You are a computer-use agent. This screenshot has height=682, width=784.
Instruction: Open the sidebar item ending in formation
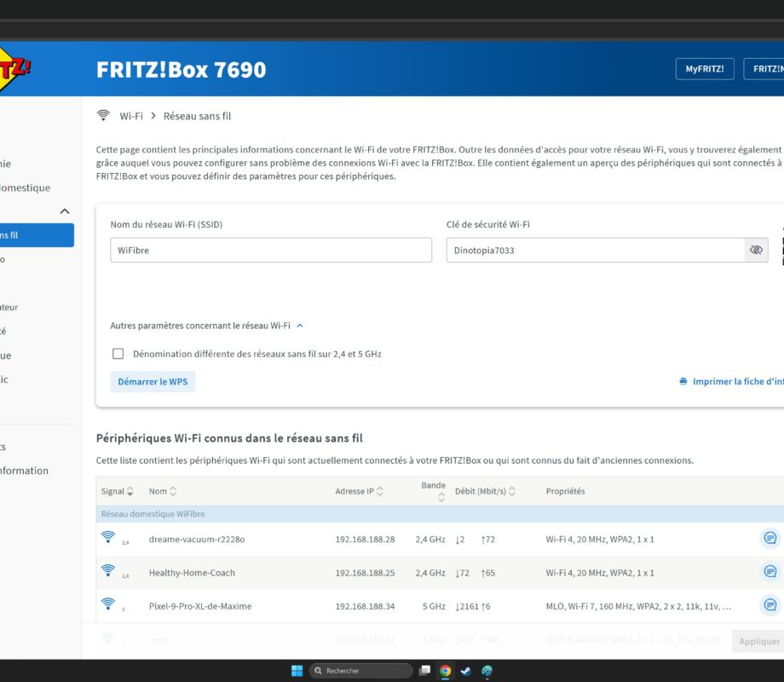click(x=25, y=471)
